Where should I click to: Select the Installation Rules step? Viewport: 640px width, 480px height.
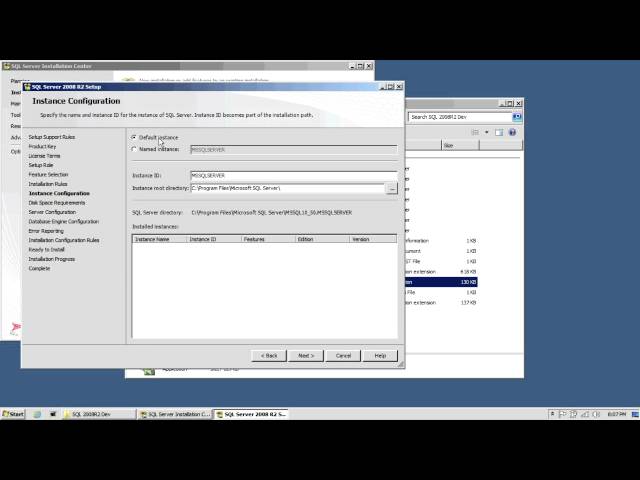tap(48, 184)
